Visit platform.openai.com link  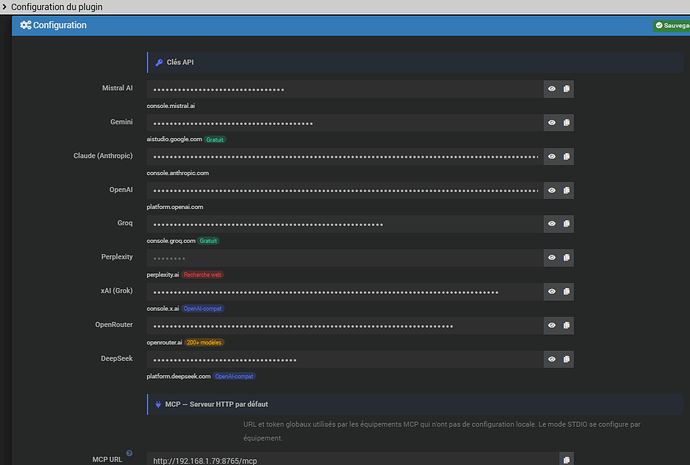(175, 207)
